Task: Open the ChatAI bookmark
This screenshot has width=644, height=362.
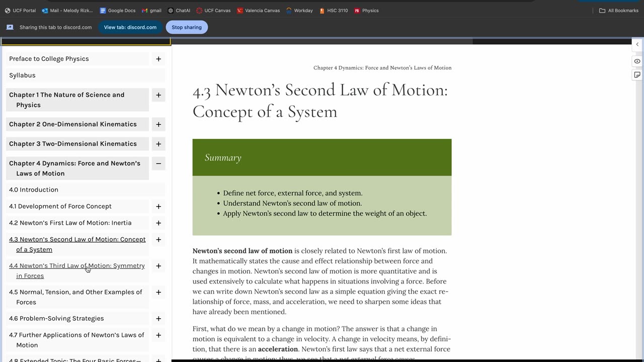Action: tap(179, 11)
